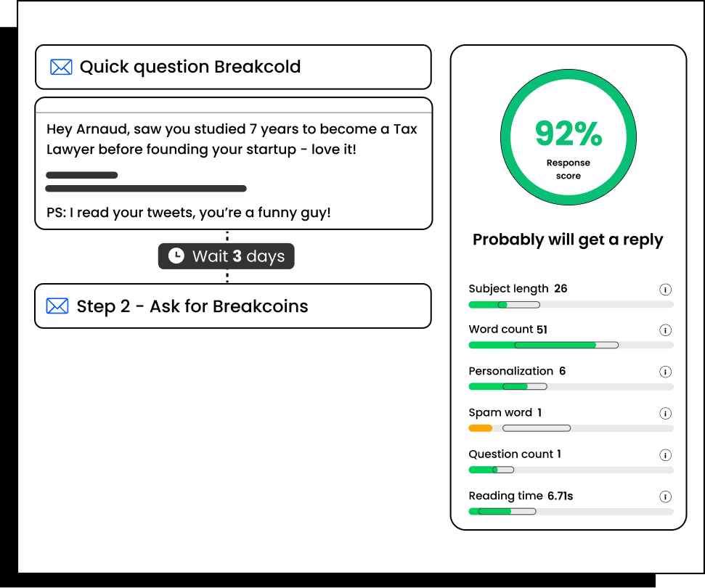This screenshot has width=705, height=588.
Task: Click the PS line about tweets
Action: pyautogui.click(x=189, y=213)
